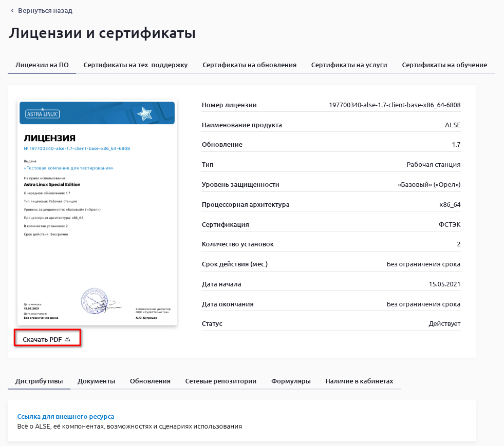Viewport: 504px width, 446px height.
Task: Open the "Лицензии на ПО" tab
Action: click(x=42, y=65)
